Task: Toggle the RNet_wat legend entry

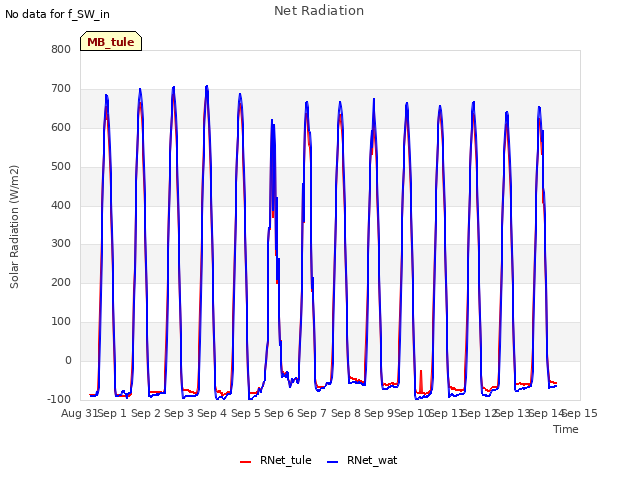Action: 362,460
